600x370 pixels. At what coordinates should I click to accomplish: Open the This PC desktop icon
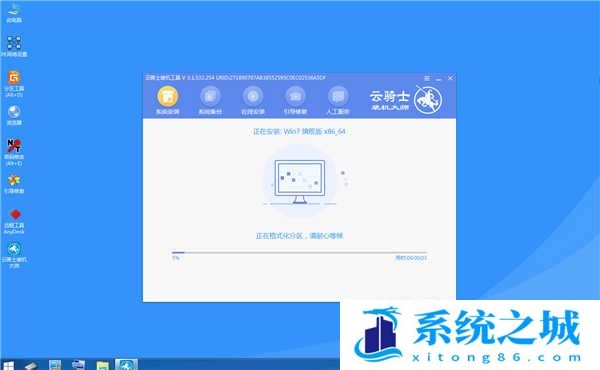click(14, 13)
